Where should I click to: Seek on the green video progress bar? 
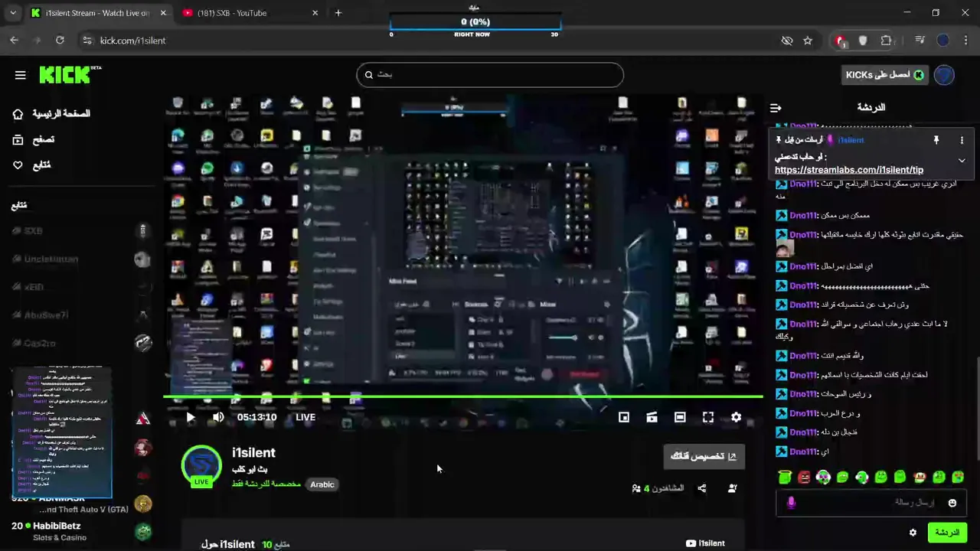[463, 396]
